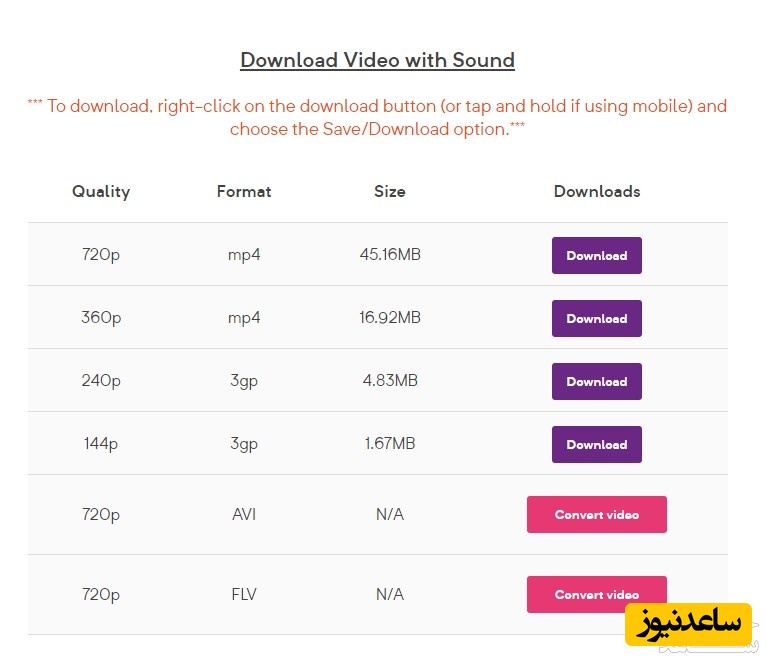Click the FLV format cell

pyautogui.click(x=244, y=594)
